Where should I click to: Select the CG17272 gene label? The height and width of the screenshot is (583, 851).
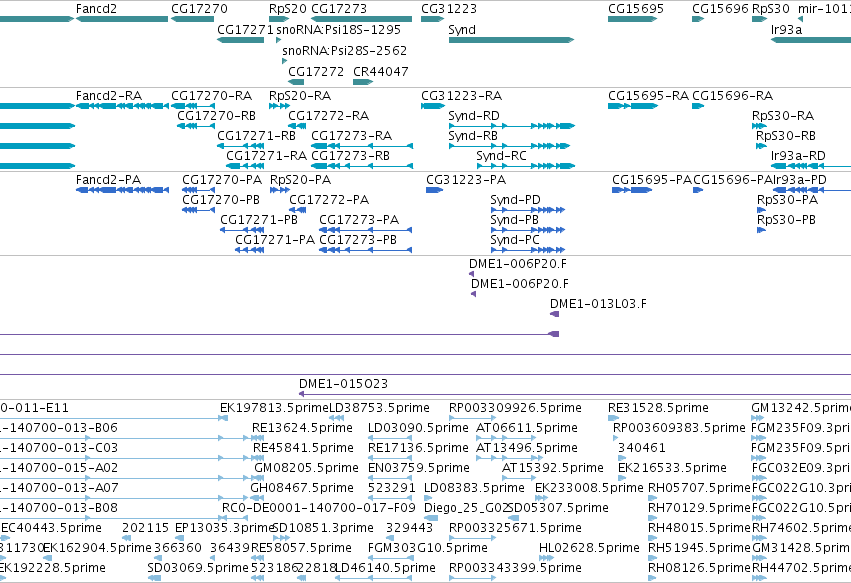[x=316, y=72]
